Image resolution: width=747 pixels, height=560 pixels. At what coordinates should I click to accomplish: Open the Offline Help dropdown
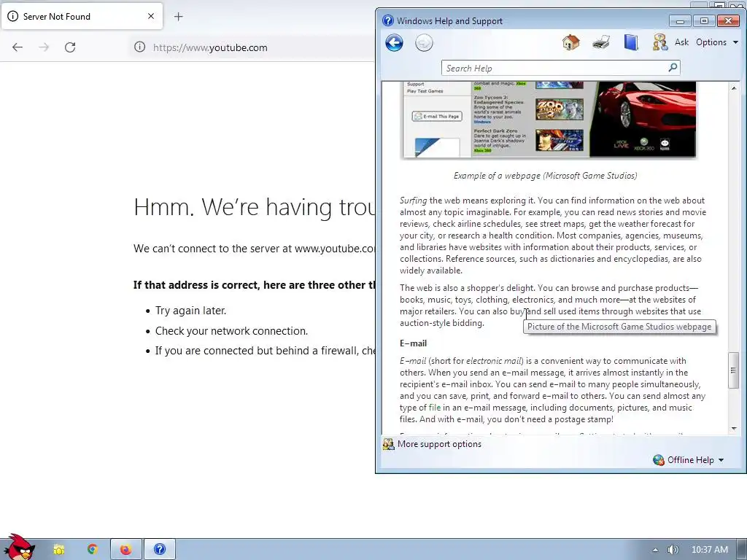(689, 460)
